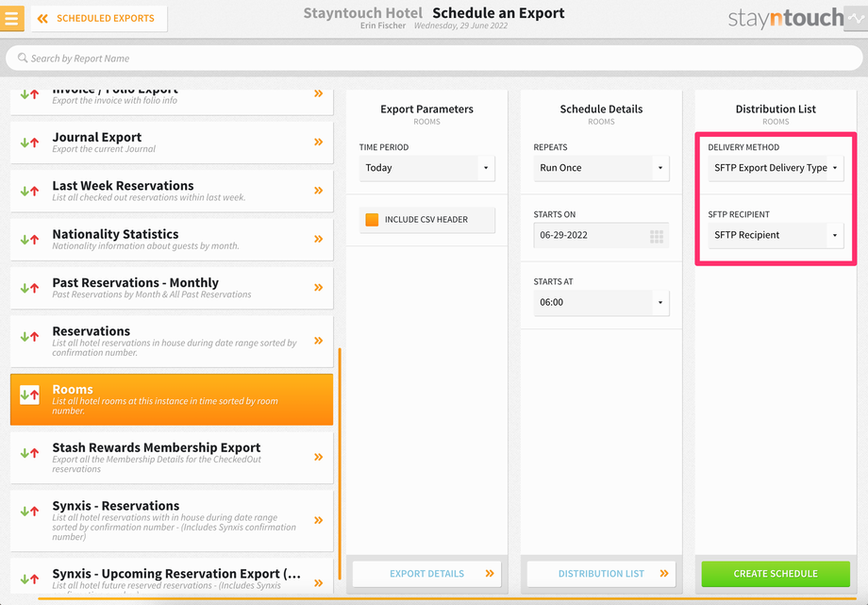Viewport: 868px width, 605px height.
Task: Click the green Create Schedule button
Action: coord(776,574)
